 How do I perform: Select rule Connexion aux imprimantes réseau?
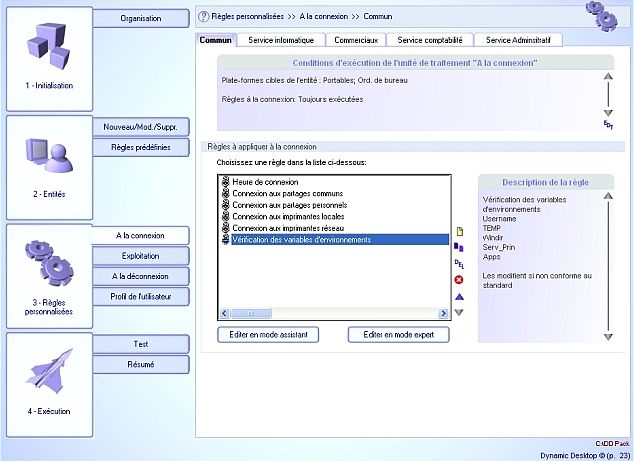288,228
